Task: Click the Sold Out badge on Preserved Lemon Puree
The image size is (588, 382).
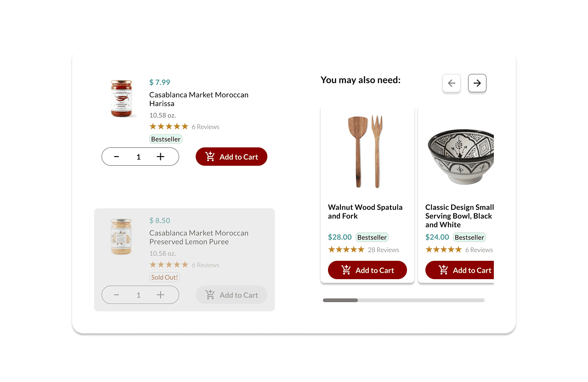Action: [x=164, y=277]
